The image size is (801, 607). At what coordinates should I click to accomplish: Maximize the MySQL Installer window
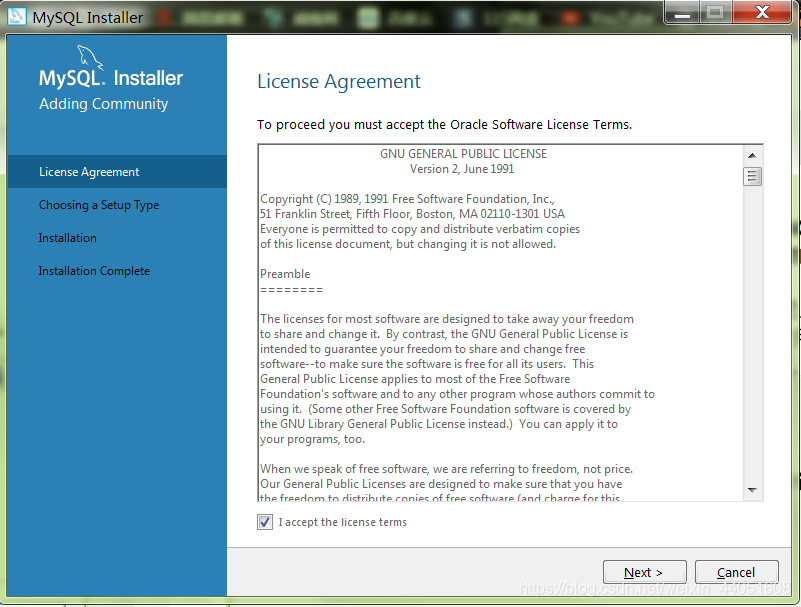pos(715,12)
